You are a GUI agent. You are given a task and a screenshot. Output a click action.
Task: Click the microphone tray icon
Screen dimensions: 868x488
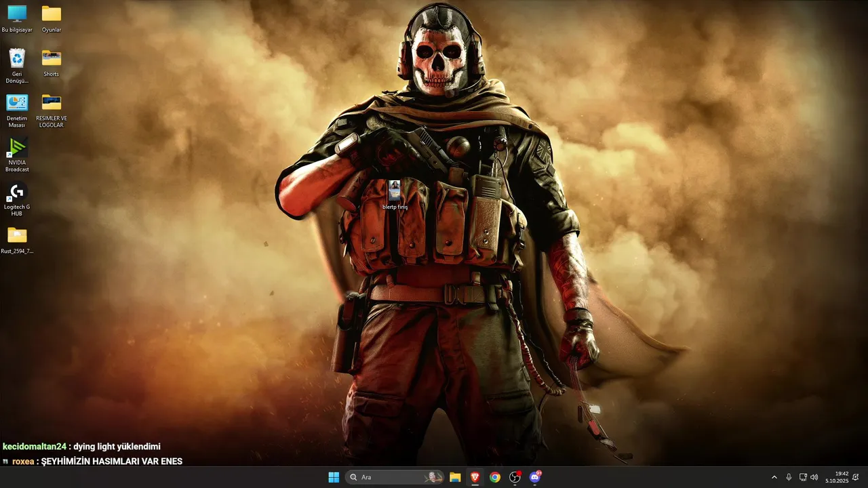click(x=789, y=477)
